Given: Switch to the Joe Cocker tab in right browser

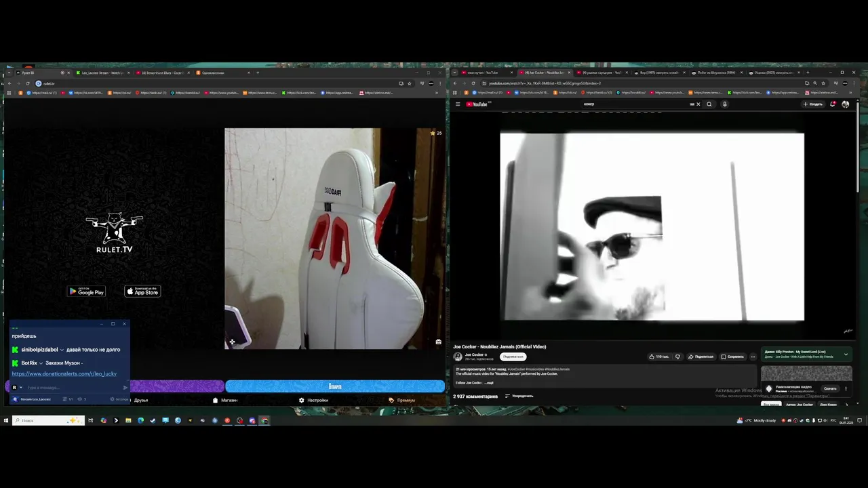Looking at the screenshot, I should coord(546,73).
